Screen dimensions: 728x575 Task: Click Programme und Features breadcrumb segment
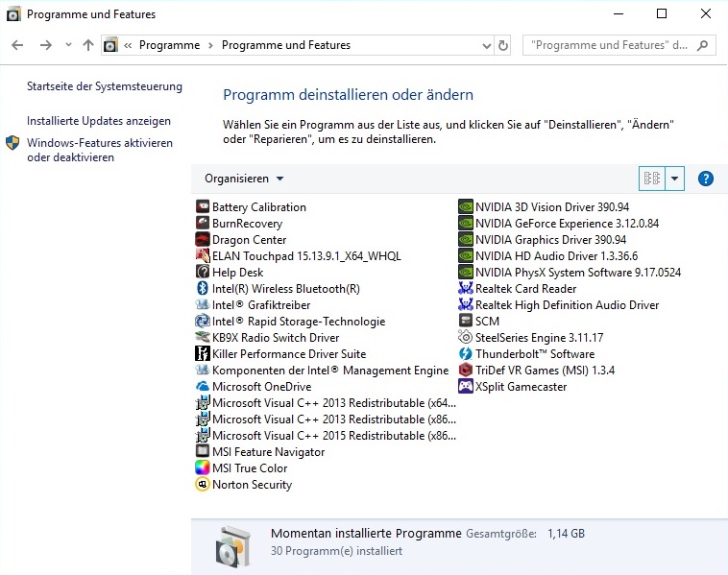[x=286, y=45]
